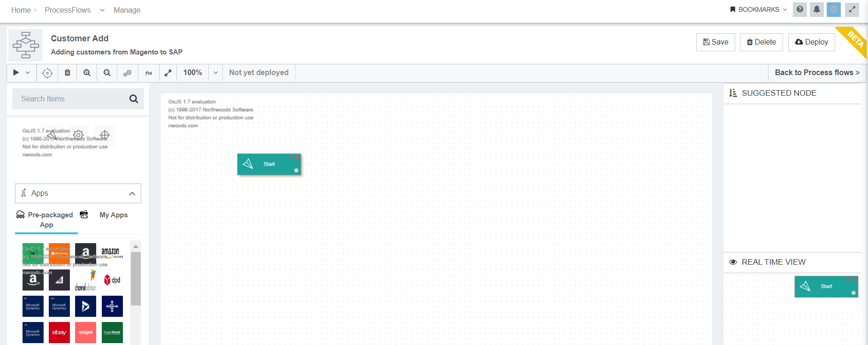
Task: Pick the eBay app tile
Action: 59,333
